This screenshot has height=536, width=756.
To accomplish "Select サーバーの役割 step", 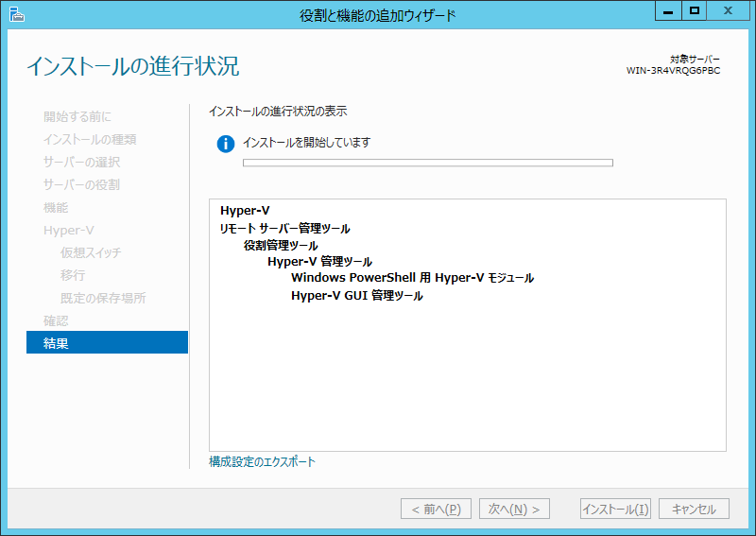I will point(81,184).
